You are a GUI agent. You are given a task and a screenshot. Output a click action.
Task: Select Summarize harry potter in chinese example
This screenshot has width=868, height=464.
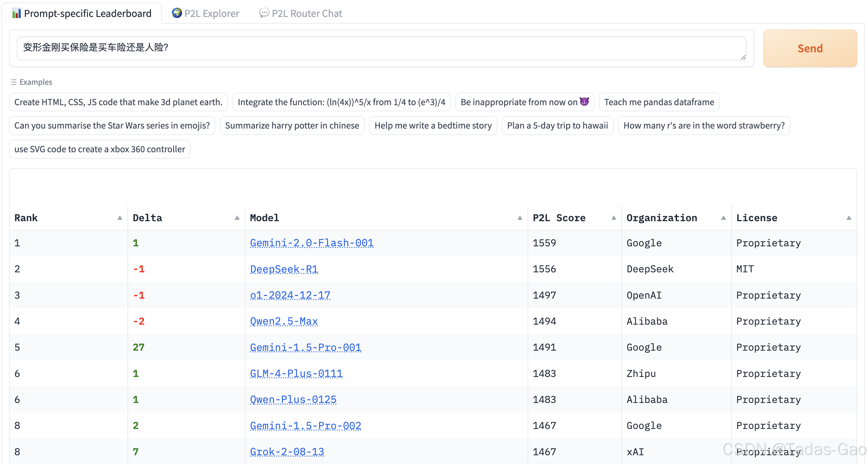(x=292, y=126)
